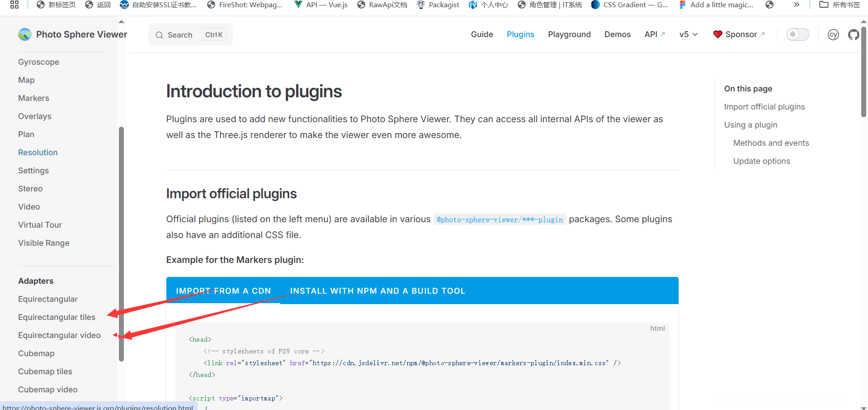Open the Packagist bookmark
The image size is (868, 410).
click(438, 5)
